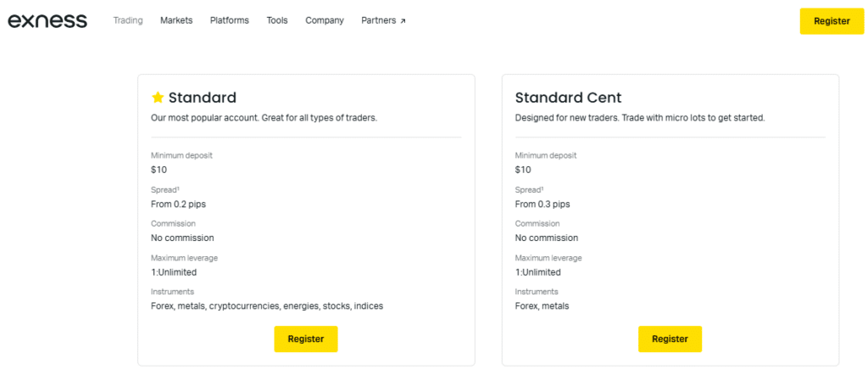Click 'Maximum leverage' label in Standard Cent card
868x375 pixels.
click(x=548, y=258)
